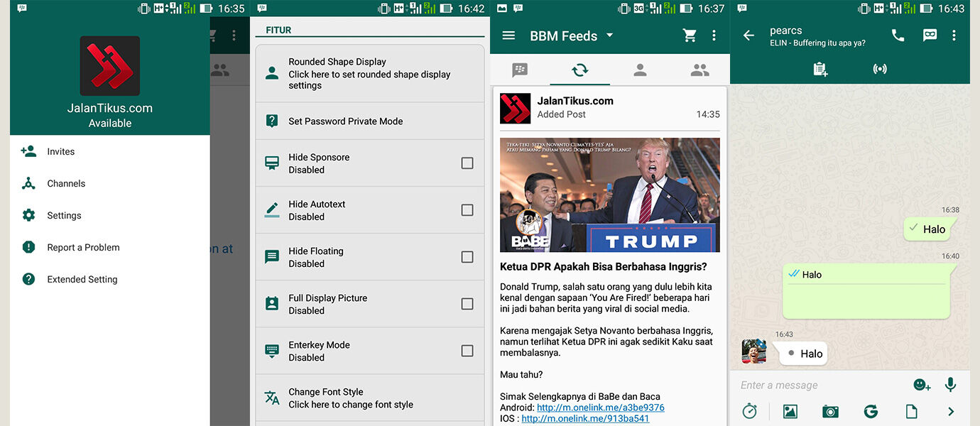Open the camera icon in chat
This screenshot has height=426, width=980.
pyautogui.click(x=830, y=412)
